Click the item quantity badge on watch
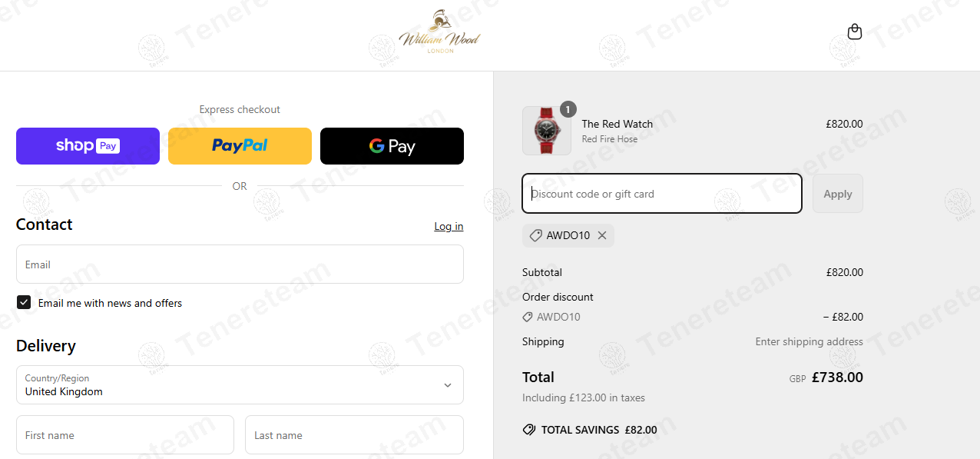The image size is (980, 459). [x=568, y=109]
